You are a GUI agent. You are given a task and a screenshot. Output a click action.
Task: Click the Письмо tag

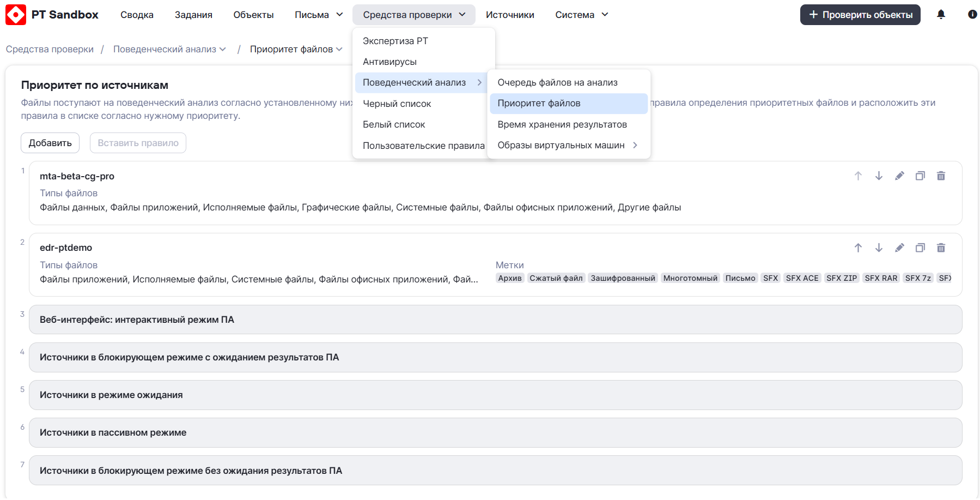pyautogui.click(x=740, y=278)
